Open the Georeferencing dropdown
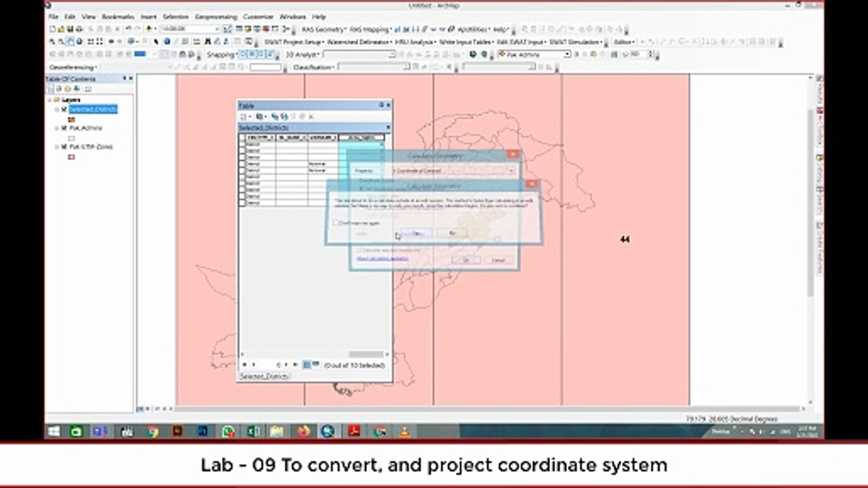This screenshot has height=488, width=868. (73, 67)
